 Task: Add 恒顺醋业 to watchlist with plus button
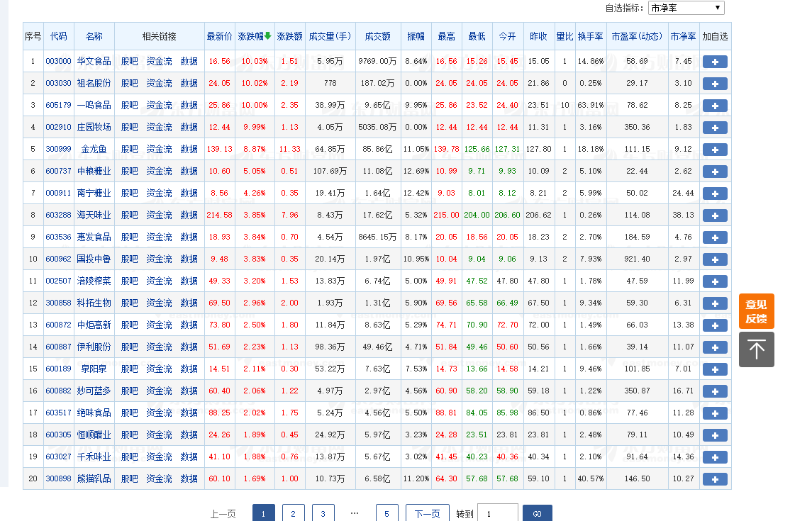(x=715, y=436)
